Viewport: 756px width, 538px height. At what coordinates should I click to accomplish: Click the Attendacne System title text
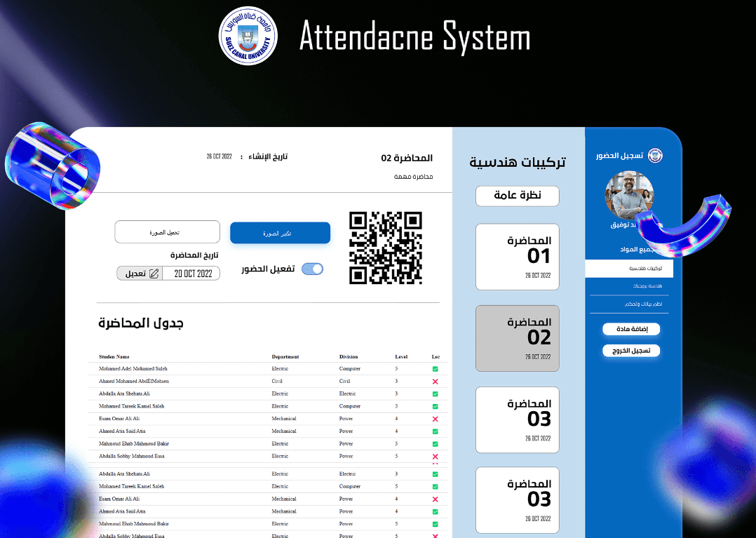[414, 36]
